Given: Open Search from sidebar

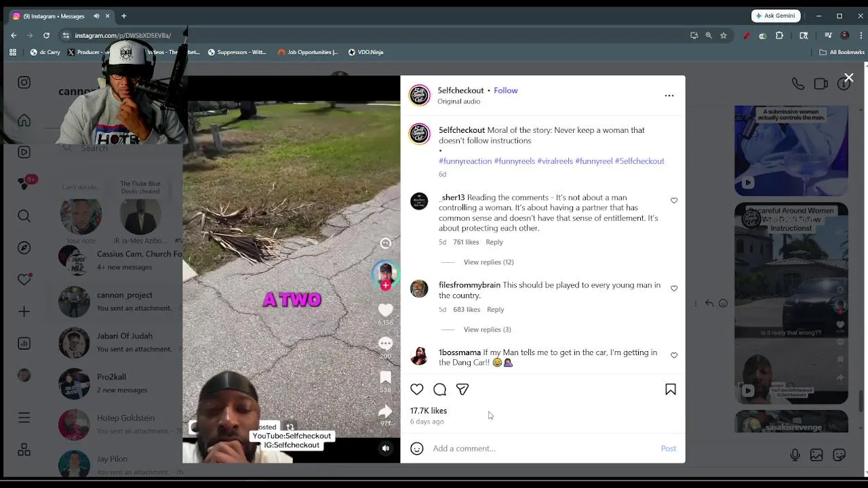Looking at the screenshot, I should point(24,216).
